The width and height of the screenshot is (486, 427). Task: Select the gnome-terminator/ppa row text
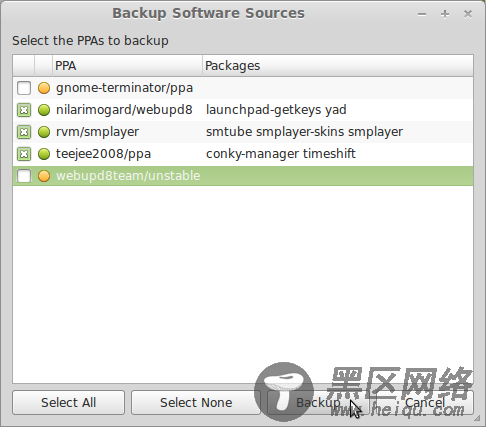click(124, 88)
